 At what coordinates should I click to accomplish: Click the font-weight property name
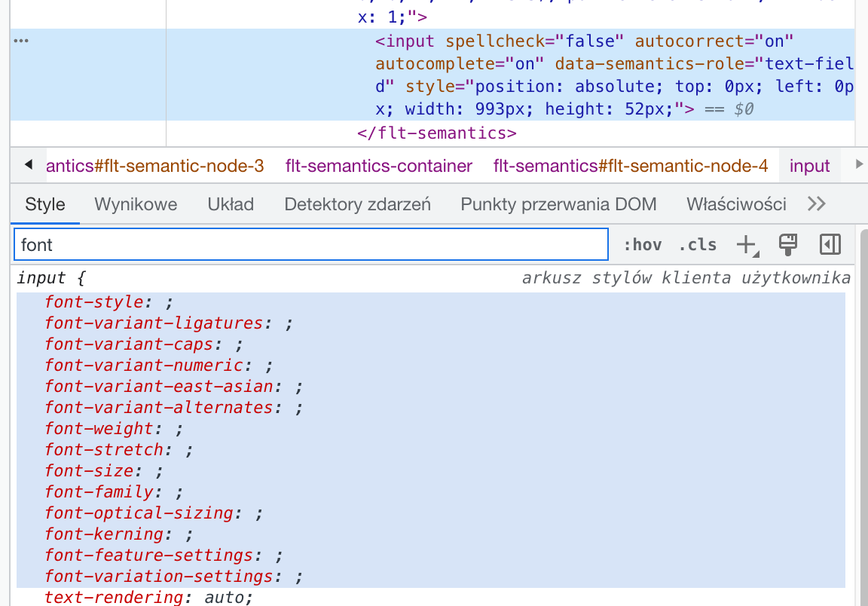(98, 428)
